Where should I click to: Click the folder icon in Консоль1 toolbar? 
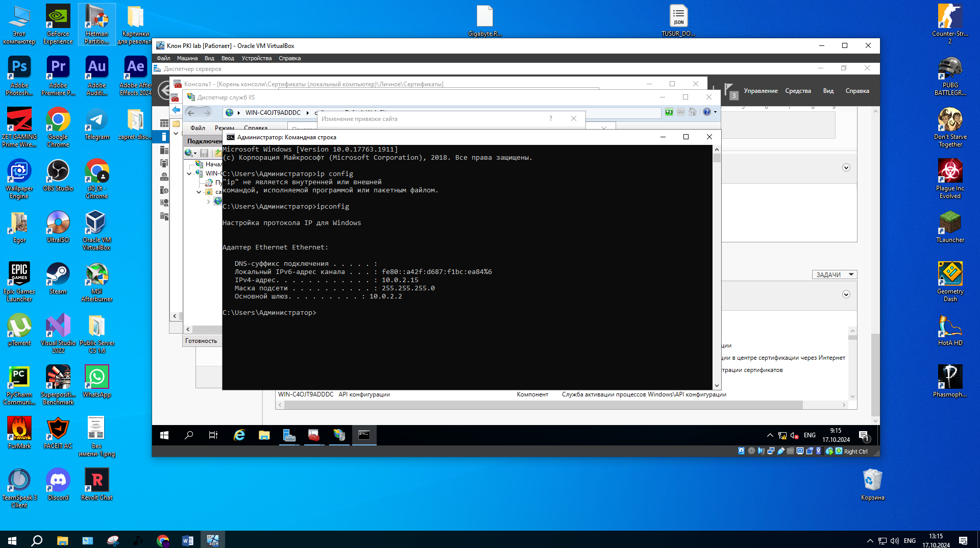tap(176, 123)
